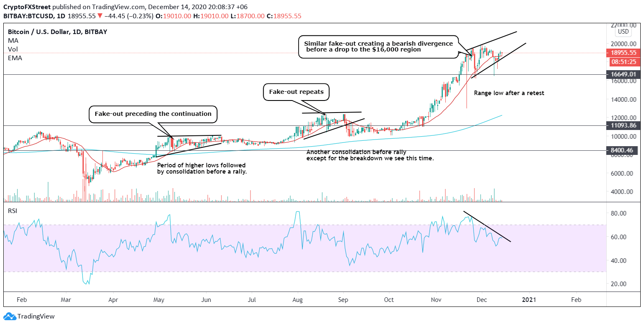The width and height of the screenshot is (644, 326).
Task: Click the 'Similar fake-out creating a bearish divergence' callout
Action: [378, 47]
